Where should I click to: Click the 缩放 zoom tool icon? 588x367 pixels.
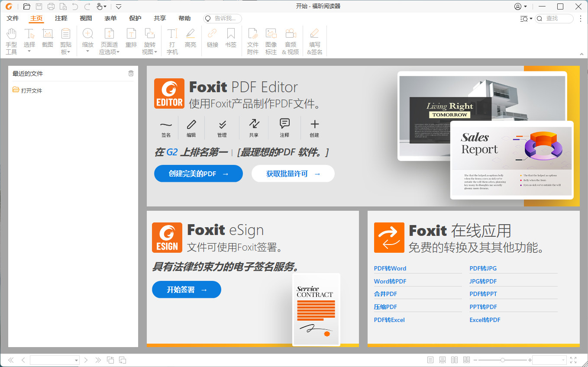[x=88, y=38]
